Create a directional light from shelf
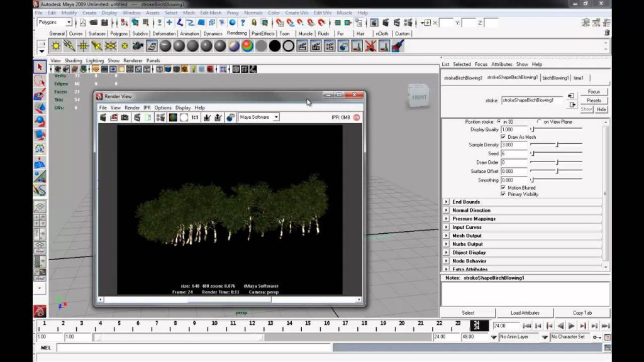Viewport: 644px width, 362px height. point(69,46)
